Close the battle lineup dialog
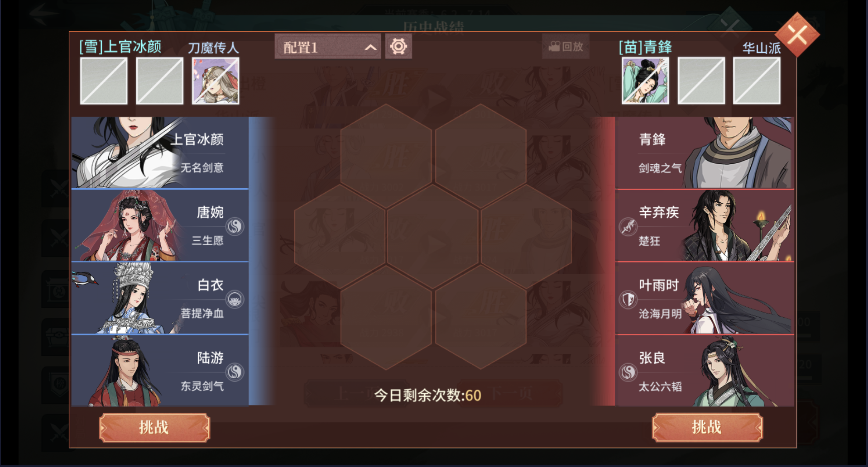 [797, 35]
